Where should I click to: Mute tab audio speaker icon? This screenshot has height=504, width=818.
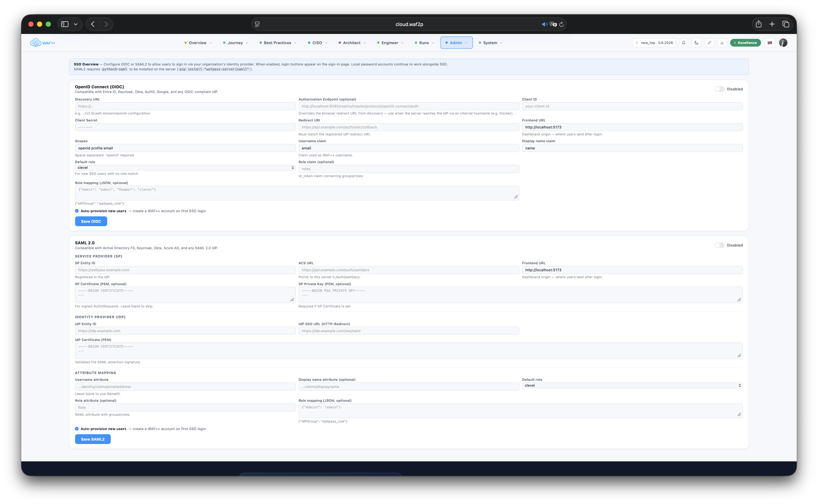pyautogui.click(x=545, y=24)
